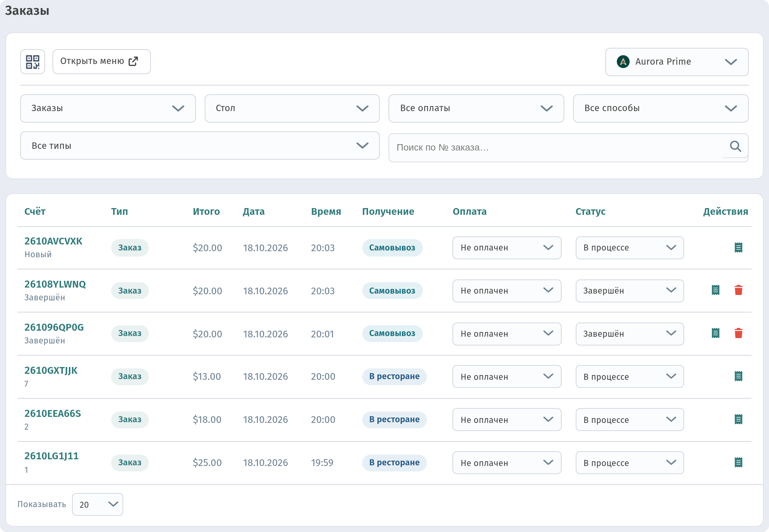Image resolution: width=769 pixels, height=532 pixels.
Task: Click Открыть меню button
Action: click(x=101, y=62)
